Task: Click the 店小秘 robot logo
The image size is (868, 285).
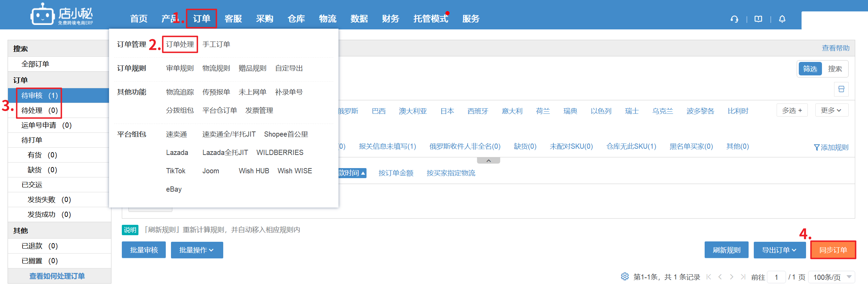Action: pos(43,15)
